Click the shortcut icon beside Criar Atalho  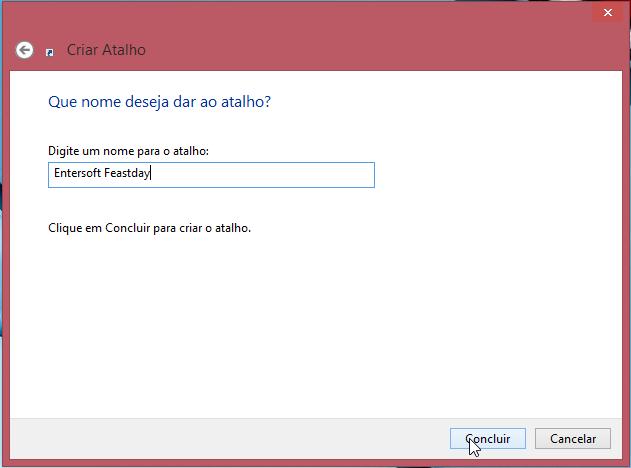50,52
